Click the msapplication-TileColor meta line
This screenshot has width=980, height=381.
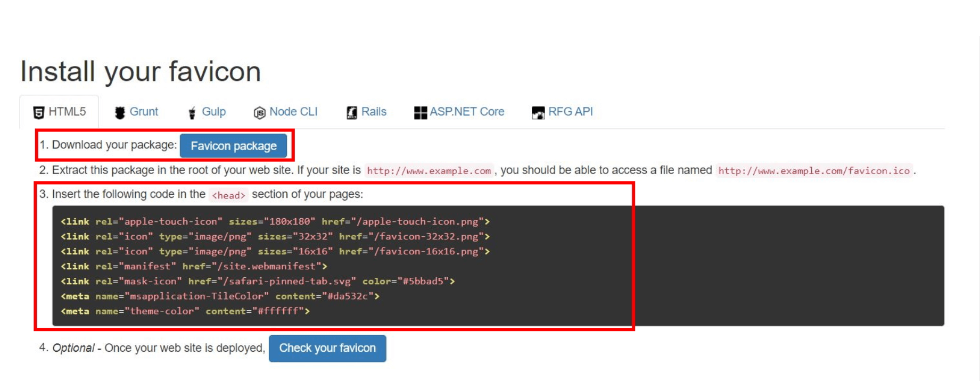pyautogui.click(x=220, y=296)
